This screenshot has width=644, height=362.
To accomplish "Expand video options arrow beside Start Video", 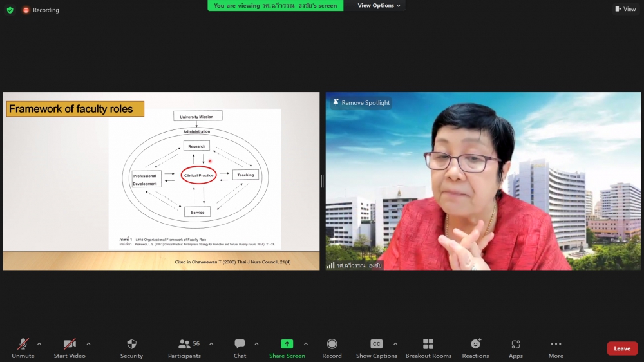I will point(88,343).
